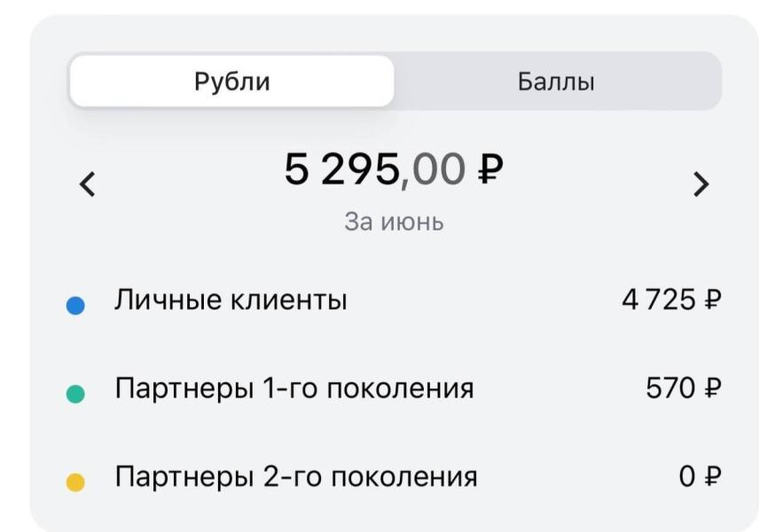Click the large ruble sign beside total
Screen dimensions: 760x532
(x=490, y=168)
